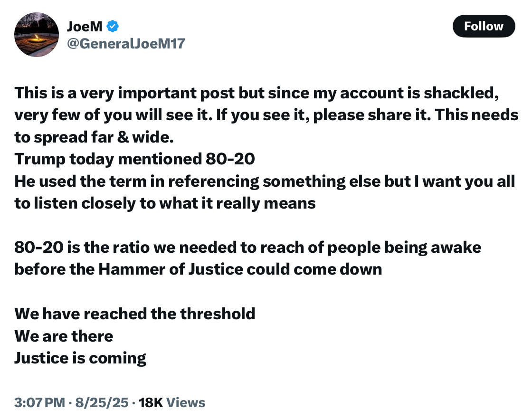532x420 pixels.
Task: Click the blue verified checkmark badge
Action: point(112,27)
